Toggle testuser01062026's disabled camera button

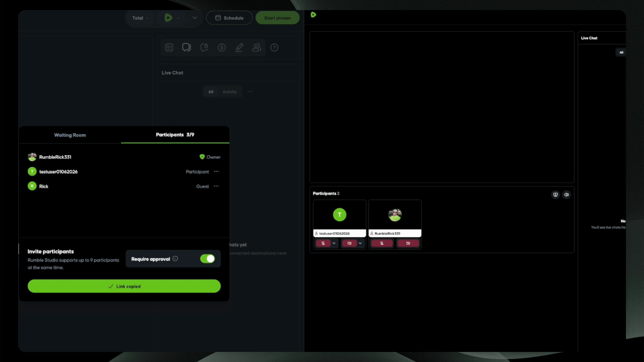[349, 243]
